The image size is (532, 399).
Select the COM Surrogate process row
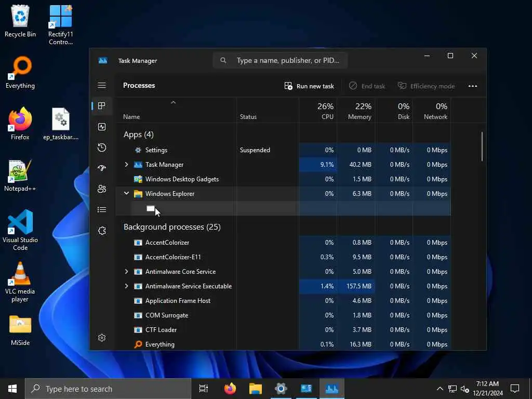283,315
